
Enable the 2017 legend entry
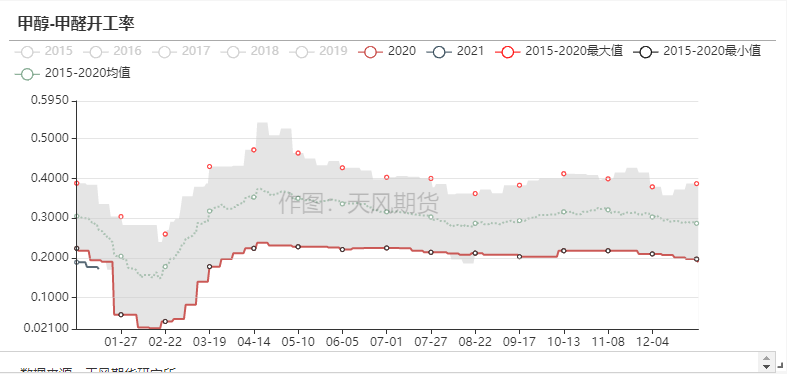pyautogui.click(x=165, y=52)
